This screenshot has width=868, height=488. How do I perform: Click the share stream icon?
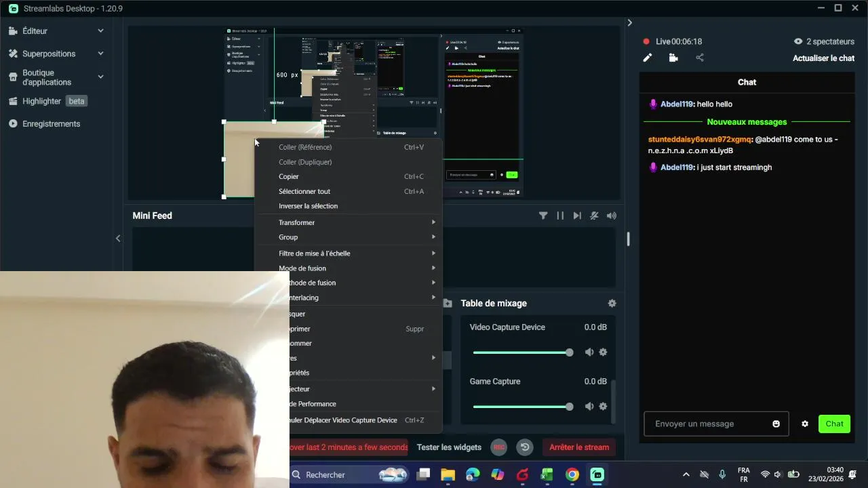tap(700, 58)
